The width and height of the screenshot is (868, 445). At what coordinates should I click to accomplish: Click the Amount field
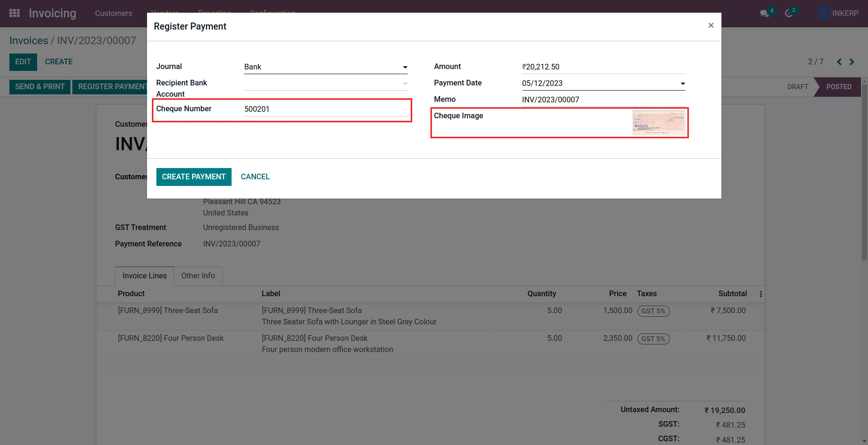click(x=603, y=67)
